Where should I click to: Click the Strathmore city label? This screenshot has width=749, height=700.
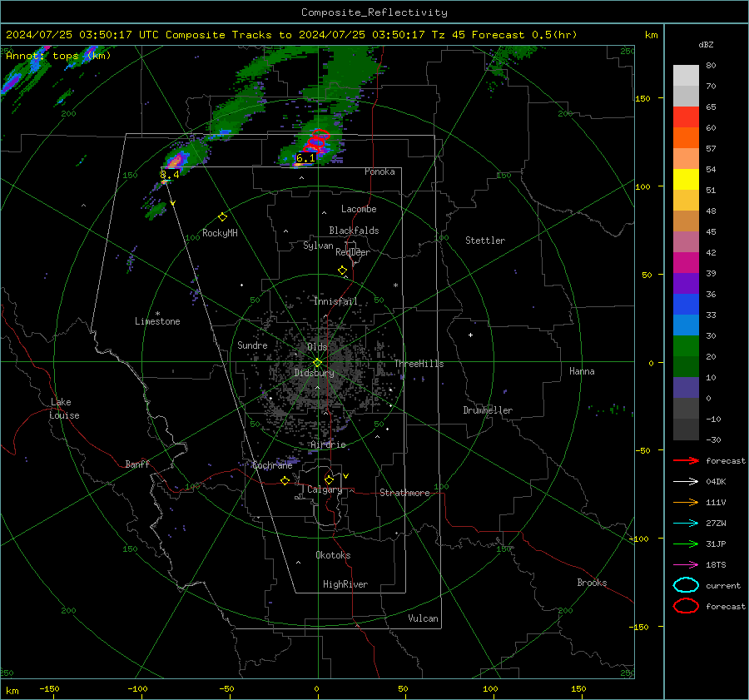tap(404, 493)
